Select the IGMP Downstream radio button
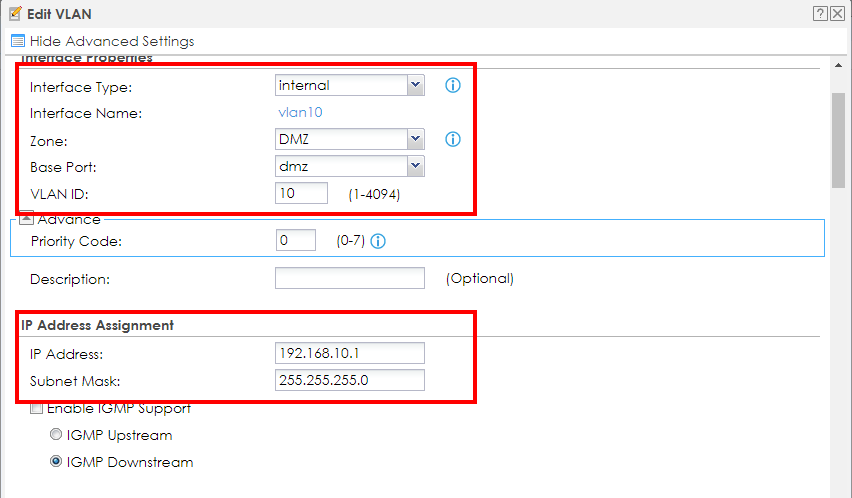The height and width of the screenshot is (498, 852). point(57,462)
